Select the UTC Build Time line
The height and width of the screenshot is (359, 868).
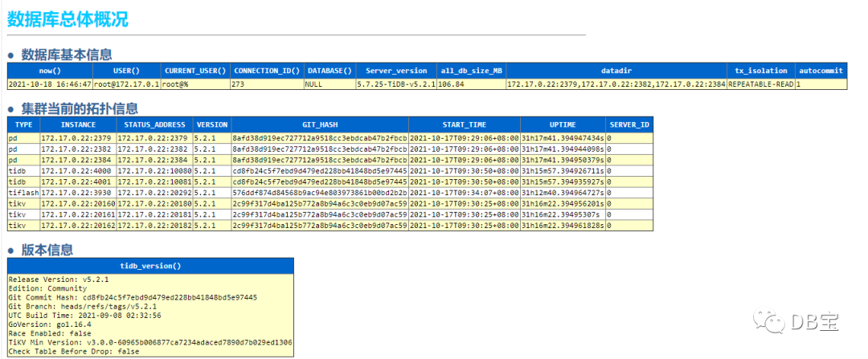(x=84, y=316)
